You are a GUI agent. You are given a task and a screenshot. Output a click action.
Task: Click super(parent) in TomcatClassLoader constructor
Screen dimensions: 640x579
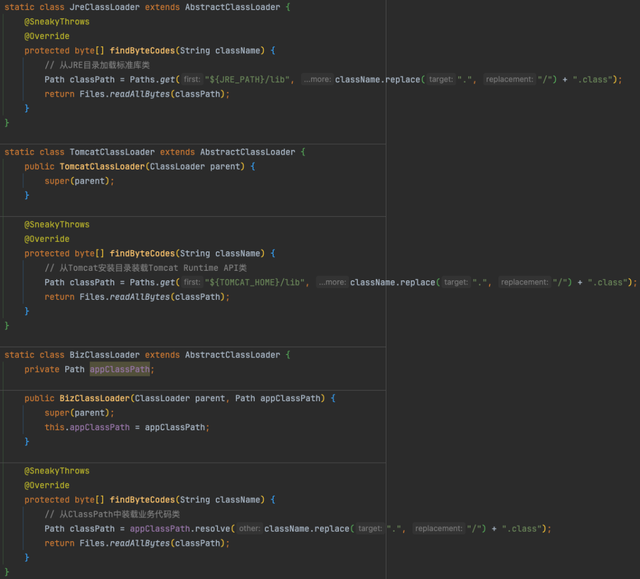(79, 181)
